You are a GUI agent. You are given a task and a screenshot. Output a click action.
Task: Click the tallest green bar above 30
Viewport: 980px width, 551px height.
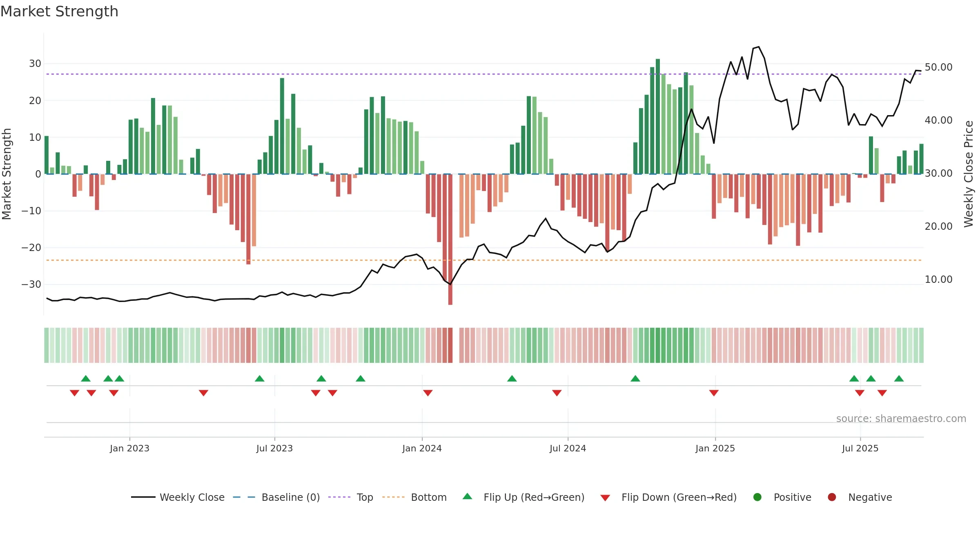(658, 116)
